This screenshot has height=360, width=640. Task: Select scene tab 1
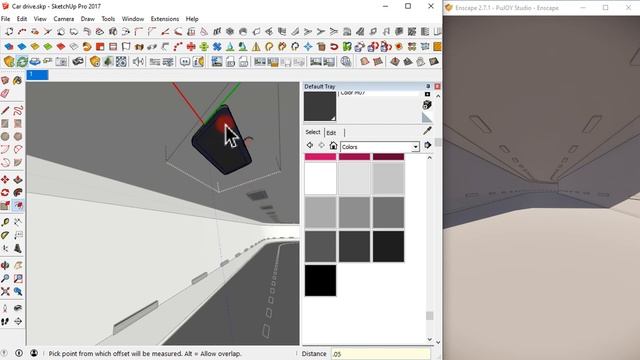click(x=38, y=74)
